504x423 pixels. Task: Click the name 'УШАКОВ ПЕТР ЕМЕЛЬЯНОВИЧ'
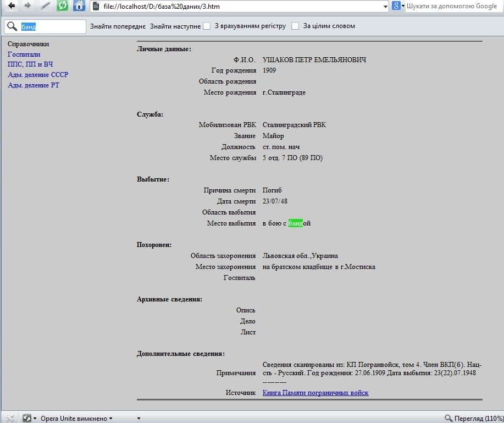click(314, 60)
